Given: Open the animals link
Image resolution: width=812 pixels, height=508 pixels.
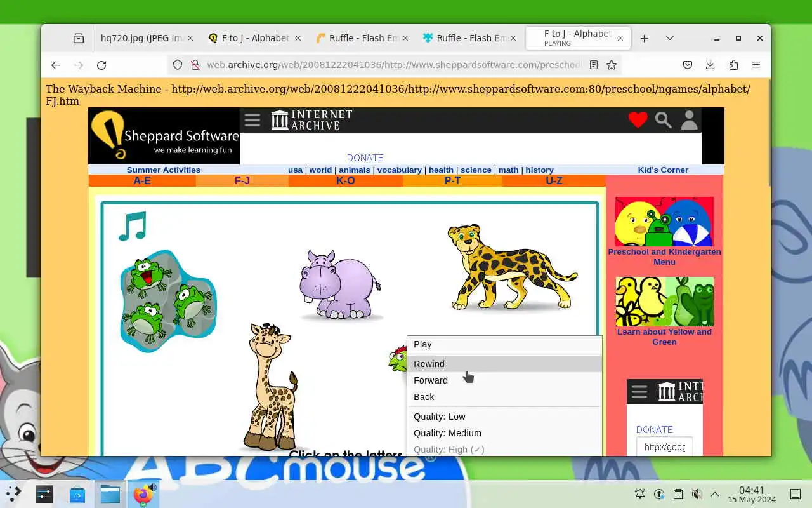Looking at the screenshot, I should [x=354, y=170].
